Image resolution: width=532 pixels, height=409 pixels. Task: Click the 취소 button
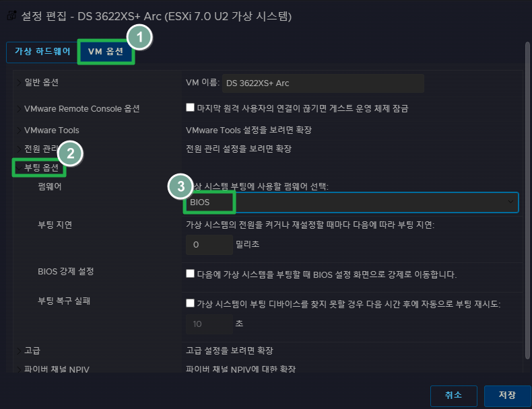pos(453,396)
